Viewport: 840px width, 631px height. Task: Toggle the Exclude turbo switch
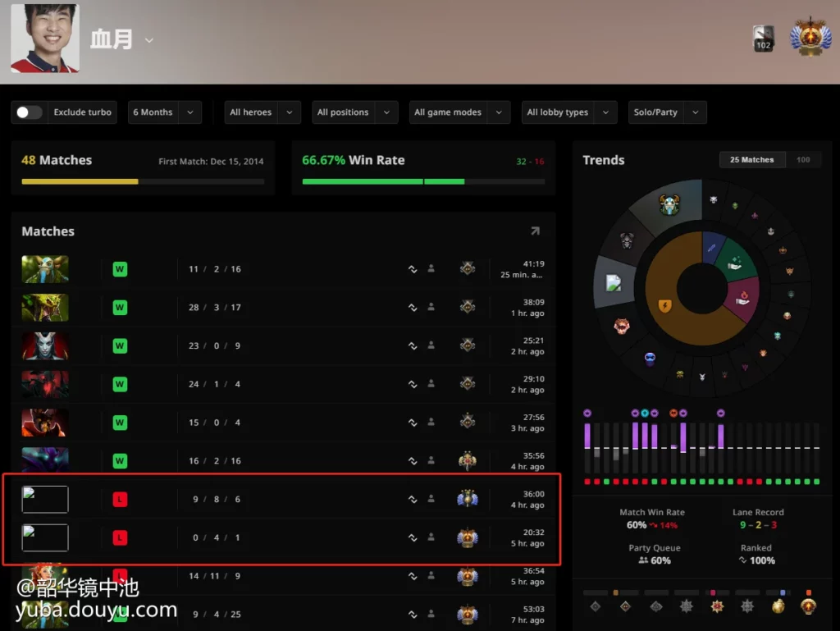30,112
